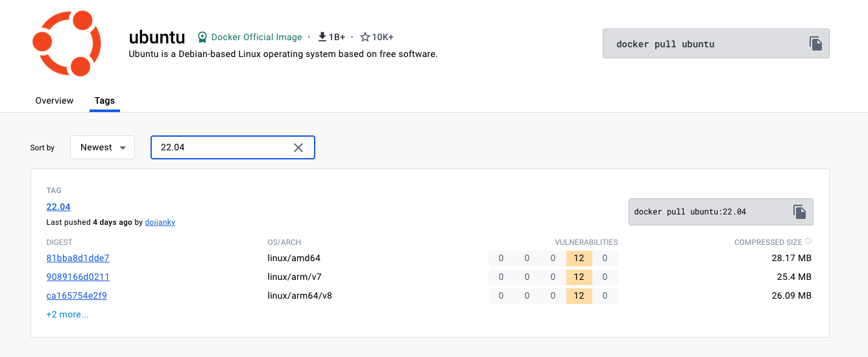The width and height of the screenshot is (868, 357).
Task: Expand the +2 more digests list
Action: (67, 314)
